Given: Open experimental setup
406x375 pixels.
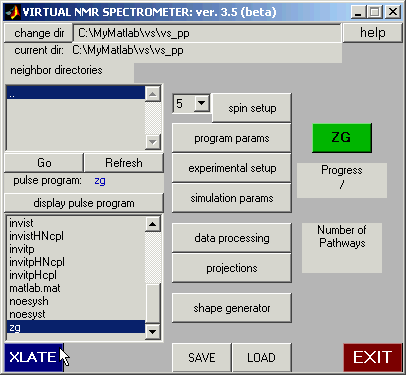Looking at the screenshot, I should pyautogui.click(x=232, y=168).
